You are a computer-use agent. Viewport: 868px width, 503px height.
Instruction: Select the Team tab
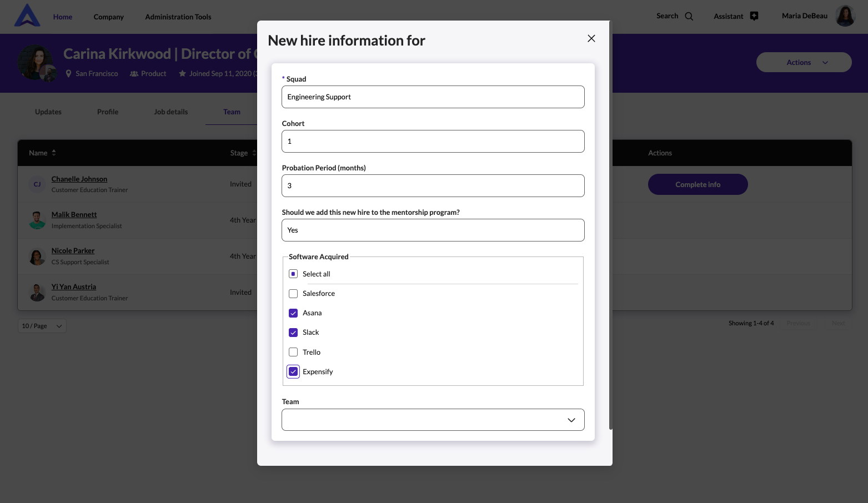[x=232, y=112]
